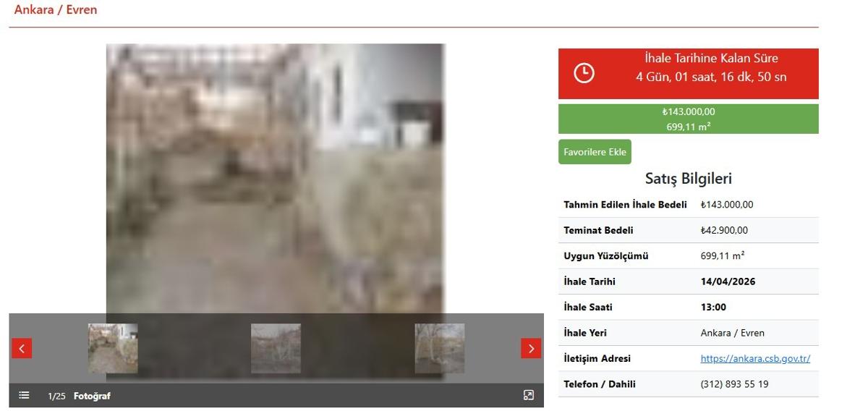Click the 1/25 photo counter

coord(56,396)
